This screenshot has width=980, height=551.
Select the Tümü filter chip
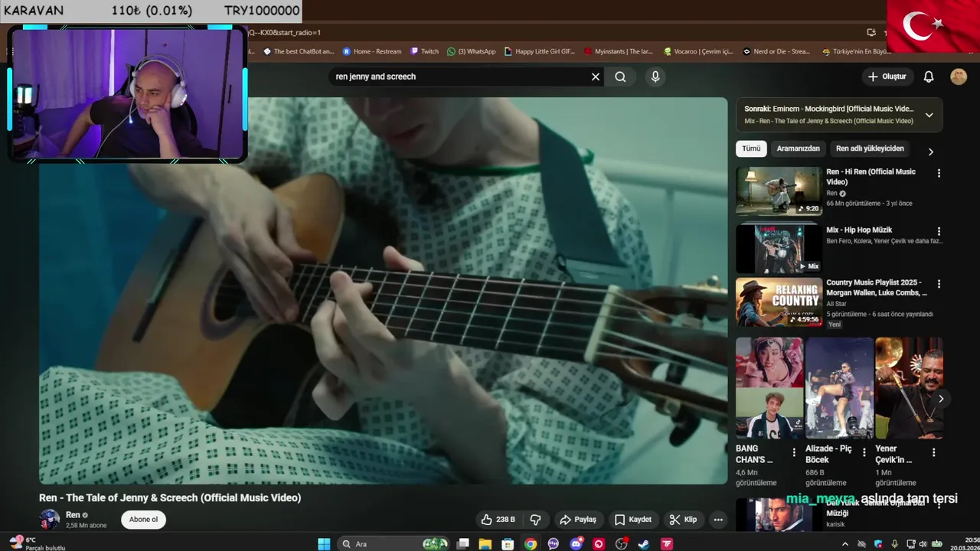click(751, 148)
